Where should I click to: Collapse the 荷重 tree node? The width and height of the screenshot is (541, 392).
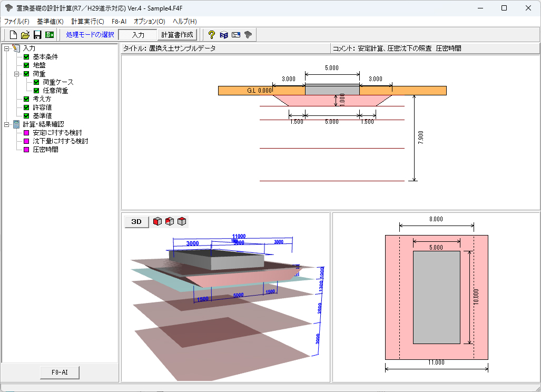[x=16, y=74]
